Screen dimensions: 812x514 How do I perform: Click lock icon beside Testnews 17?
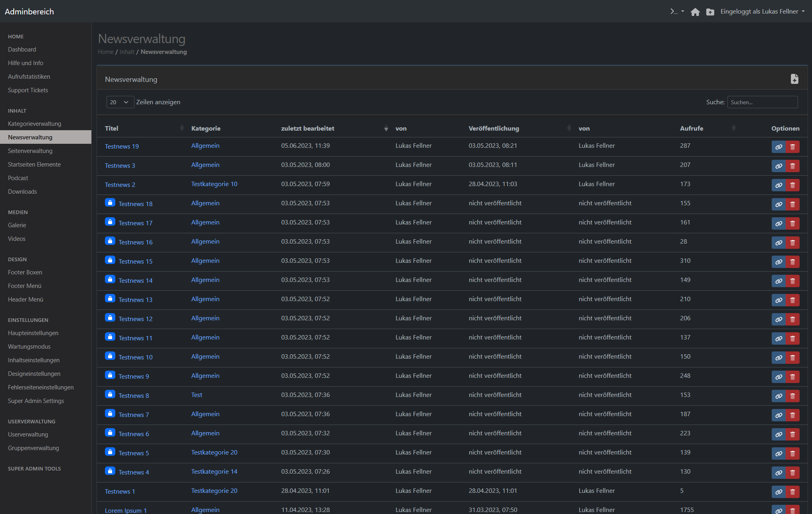coord(110,222)
